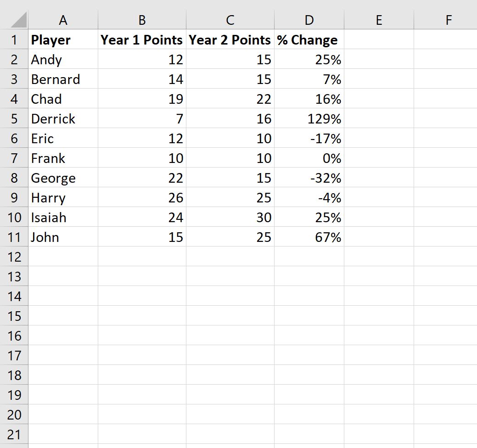This screenshot has height=448, width=477.
Task: Select the empty cell below John's name
Action: point(63,257)
